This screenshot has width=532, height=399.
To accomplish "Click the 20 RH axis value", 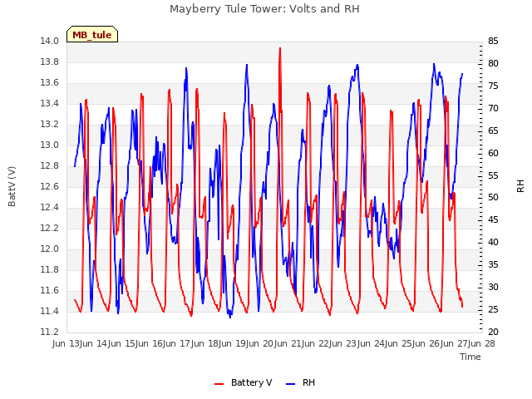I will pyautogui.click(x=493, y=332).
